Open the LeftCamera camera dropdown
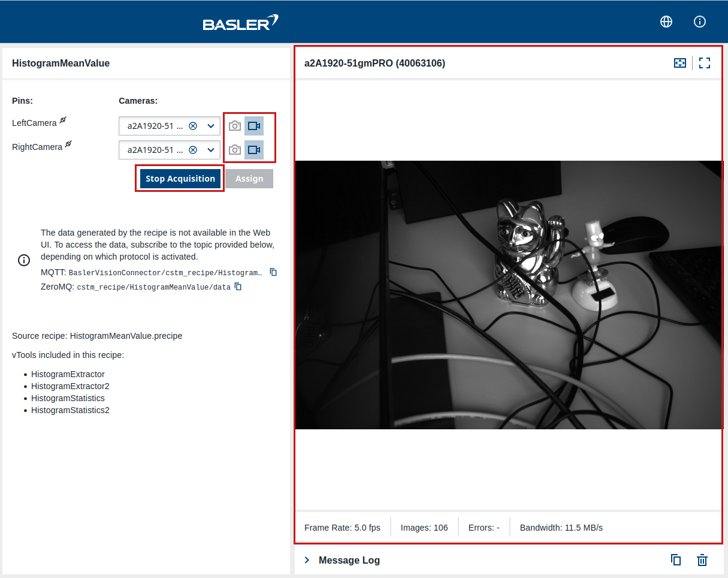 coord(211,126)
